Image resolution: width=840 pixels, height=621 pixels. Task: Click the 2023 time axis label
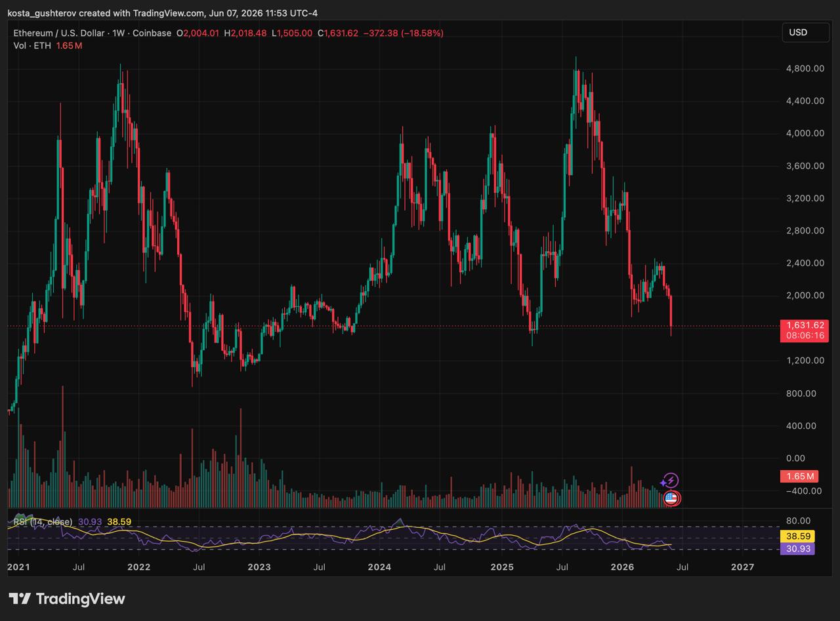(259, 567)
